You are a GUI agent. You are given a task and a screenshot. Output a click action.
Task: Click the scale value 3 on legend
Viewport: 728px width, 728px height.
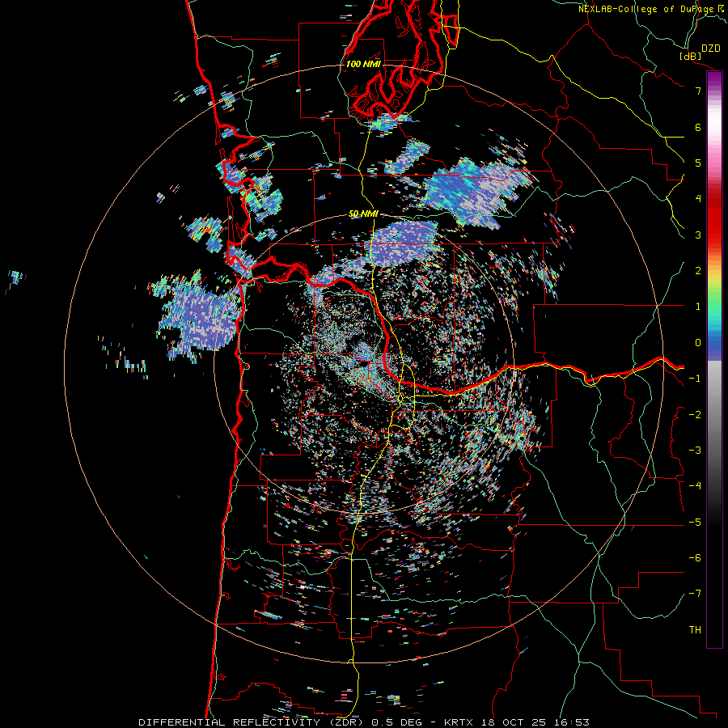[698, 235]
